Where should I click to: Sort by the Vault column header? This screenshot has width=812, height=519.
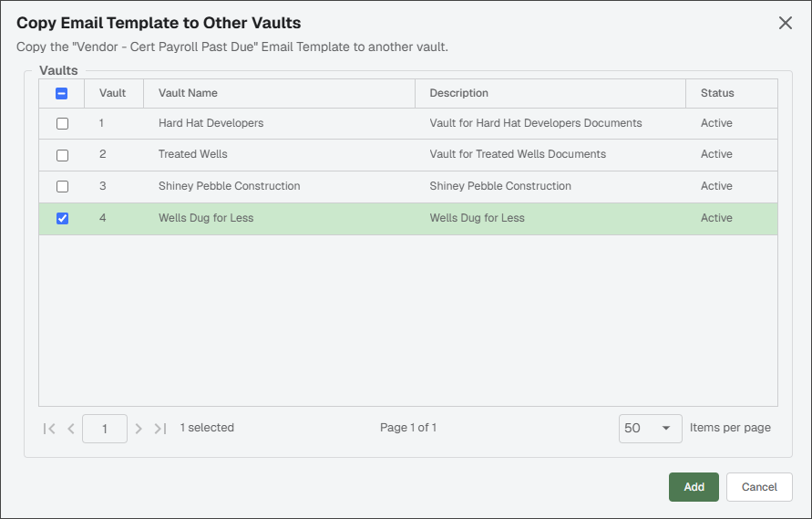point(112,93)
